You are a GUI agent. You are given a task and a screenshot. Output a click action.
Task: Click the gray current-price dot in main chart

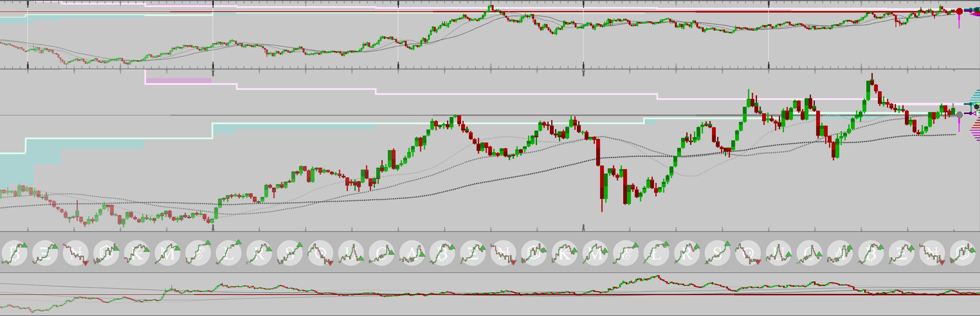point(959,115)
